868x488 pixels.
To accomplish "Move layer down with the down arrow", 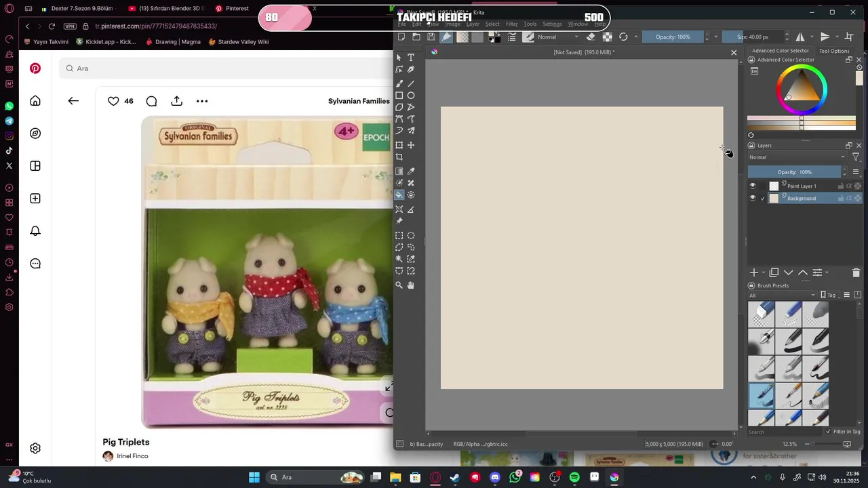I will 789,272.
